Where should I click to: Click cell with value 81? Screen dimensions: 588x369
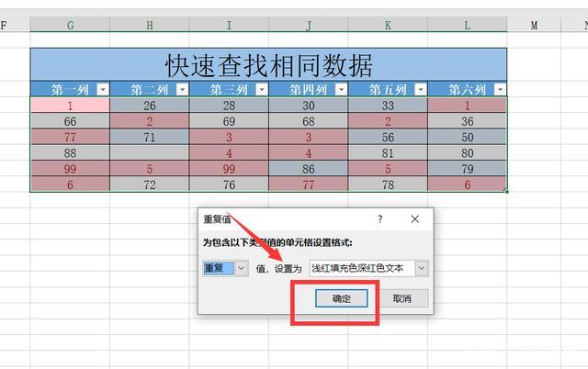pyautogui.click(x=388, y=153)
